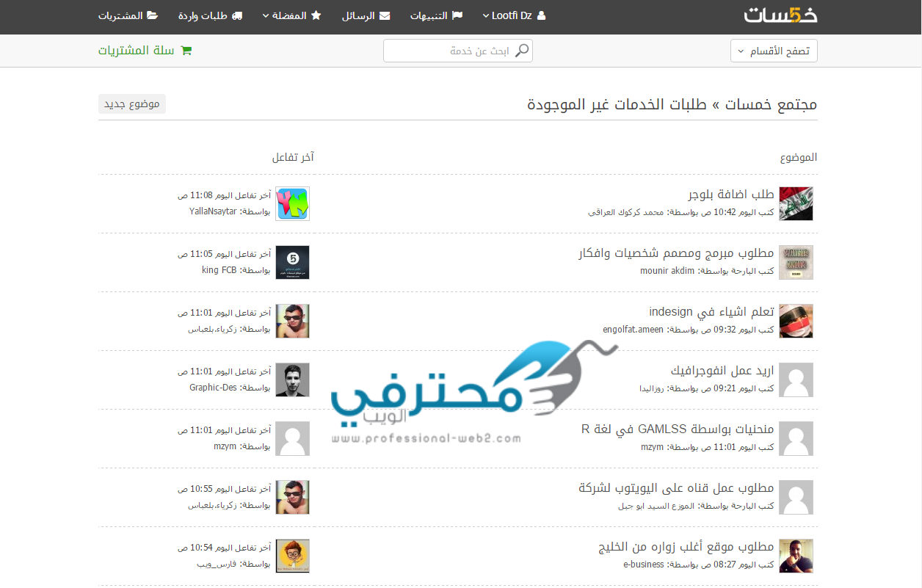Image resolution: width=922 pixels, height=588 pixels.
Task: Click author avatar of تعلم اشياء في indesign
Action: click(796, 321)
